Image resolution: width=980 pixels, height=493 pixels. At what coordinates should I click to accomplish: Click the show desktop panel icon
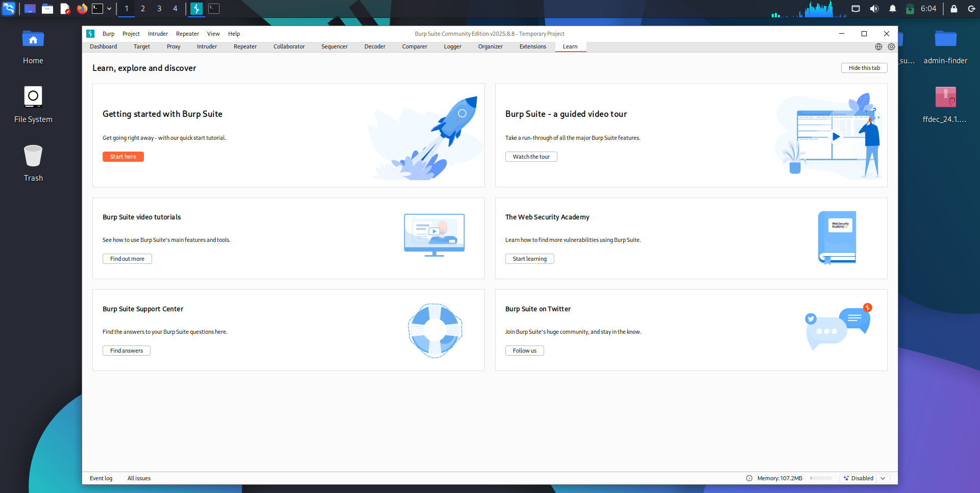click(x=30, y=9)
